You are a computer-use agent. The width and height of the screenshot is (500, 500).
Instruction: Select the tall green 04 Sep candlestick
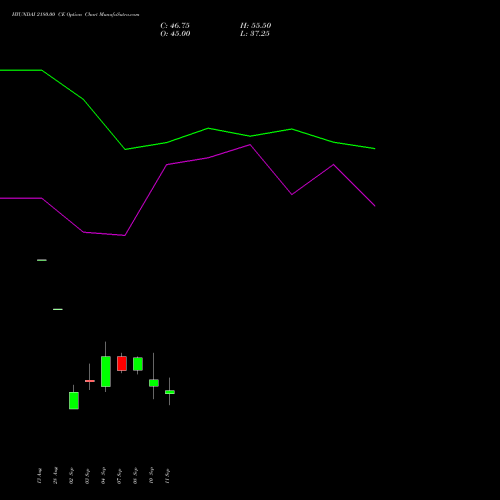pyautogui.click(x=106, y=371)
